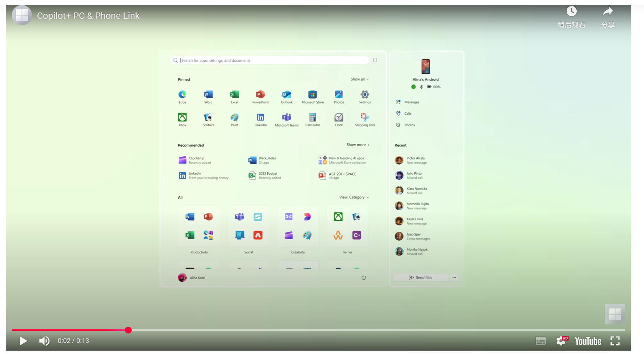This screenshot has width=644, height=354.
Task: Open the Excel pinned app
Action: coord(234,95)
